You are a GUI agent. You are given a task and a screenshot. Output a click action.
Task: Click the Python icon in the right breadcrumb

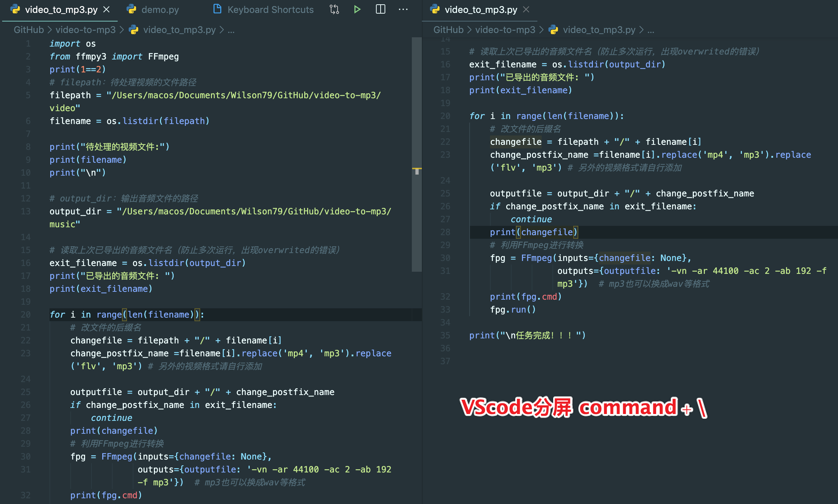[x=553, y=30]
